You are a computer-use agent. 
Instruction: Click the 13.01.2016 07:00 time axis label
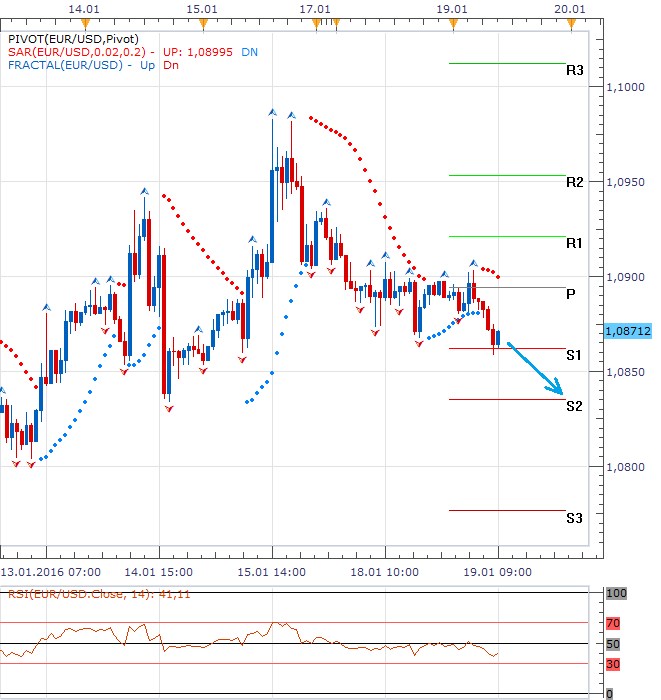(x=50, y=572)
